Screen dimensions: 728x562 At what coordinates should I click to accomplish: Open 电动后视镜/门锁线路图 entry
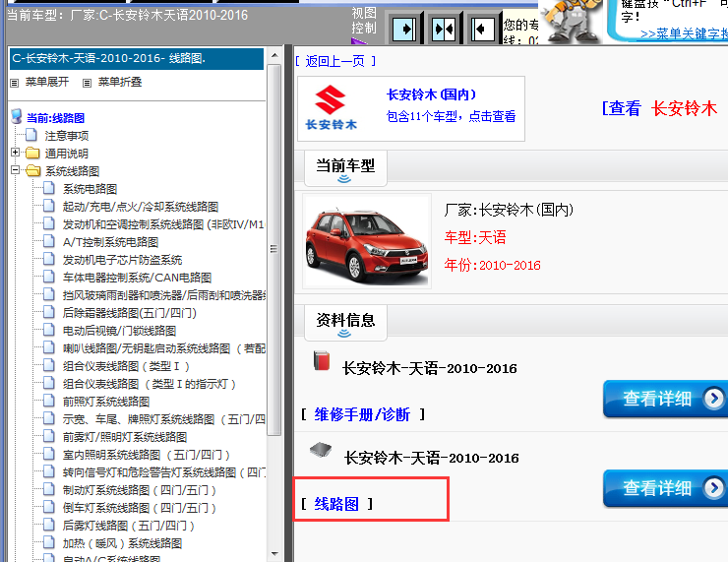(119, 331)
